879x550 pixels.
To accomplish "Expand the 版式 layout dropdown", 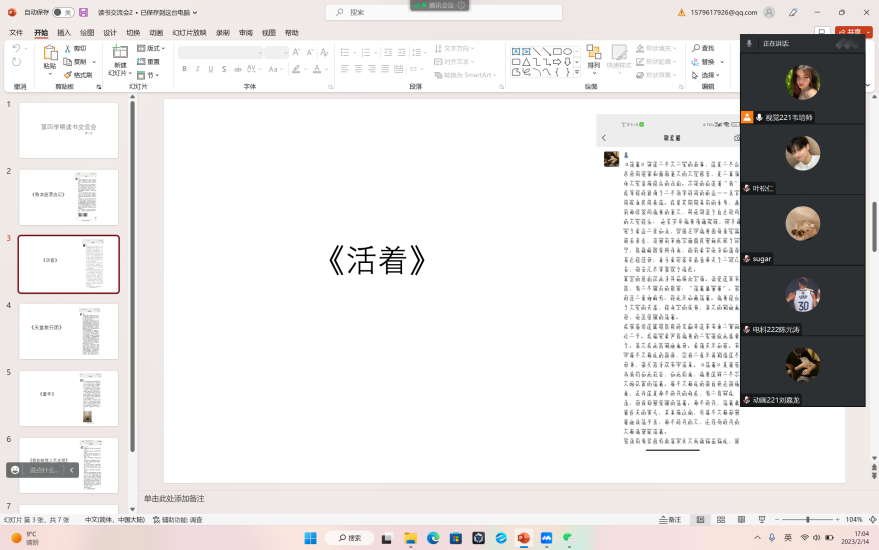I will pos(151,48).
